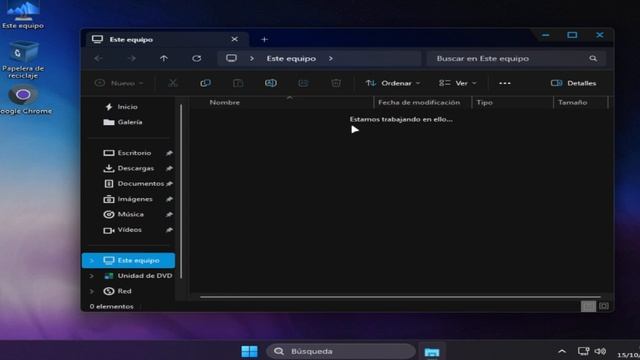Sort by the Tipo column header
The image size is (640, 360).
tap(484, 102)
